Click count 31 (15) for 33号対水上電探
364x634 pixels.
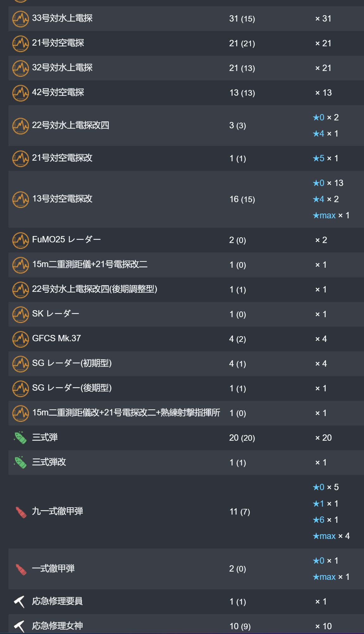point(242,19)
